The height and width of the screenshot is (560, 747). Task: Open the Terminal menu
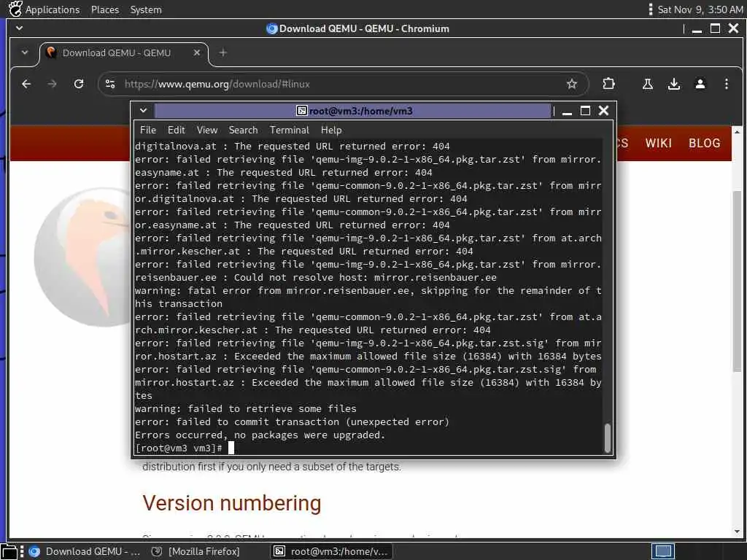289,130
